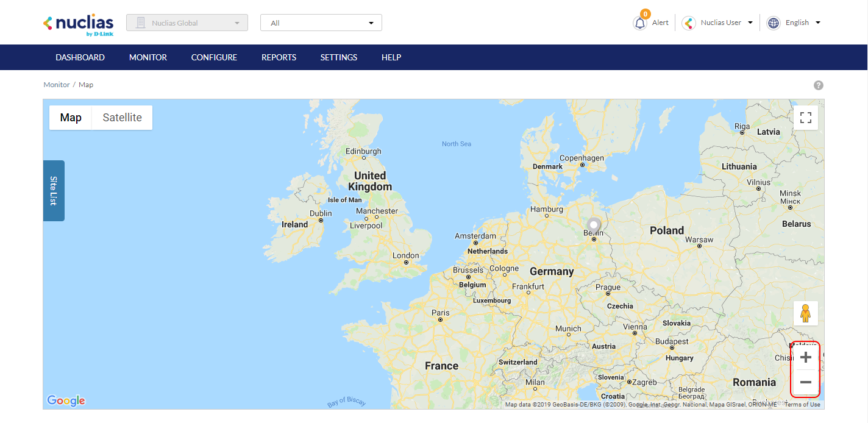This screenshot has height=423, width=868.
Task: Click the Berlin site marker pin
Action: (x=593, y=226)
